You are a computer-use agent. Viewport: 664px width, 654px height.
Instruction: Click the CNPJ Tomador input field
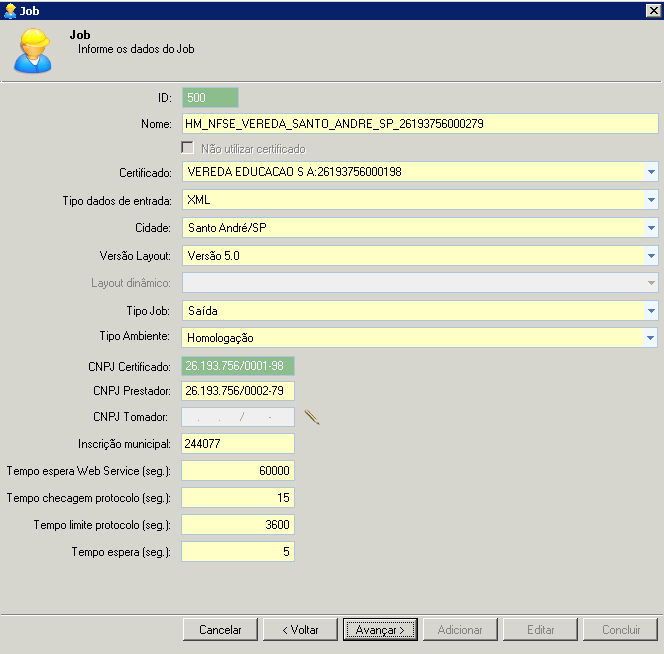pyautogui.click(x=238, y=417)
